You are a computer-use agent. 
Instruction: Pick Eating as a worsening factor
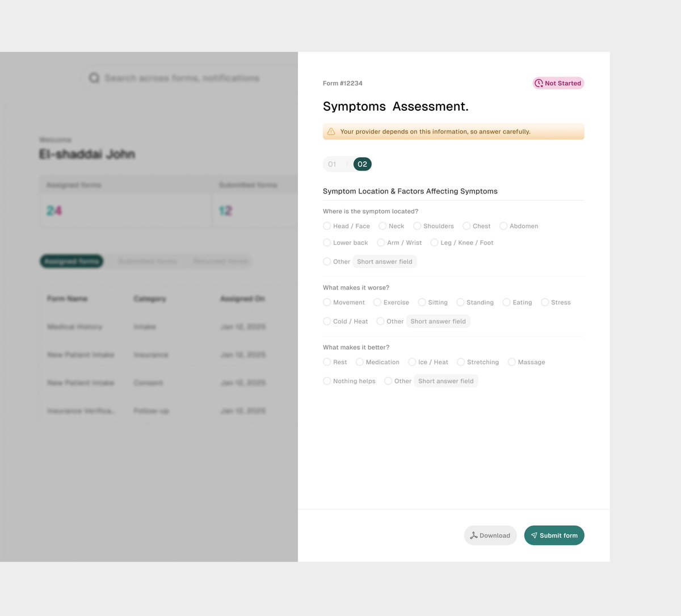[507, 303]
